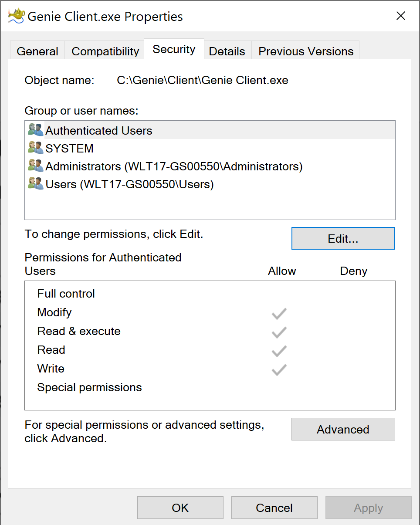Open the Advanced security settings
This screenshot has width=420, height=525.
coord(343,429)
